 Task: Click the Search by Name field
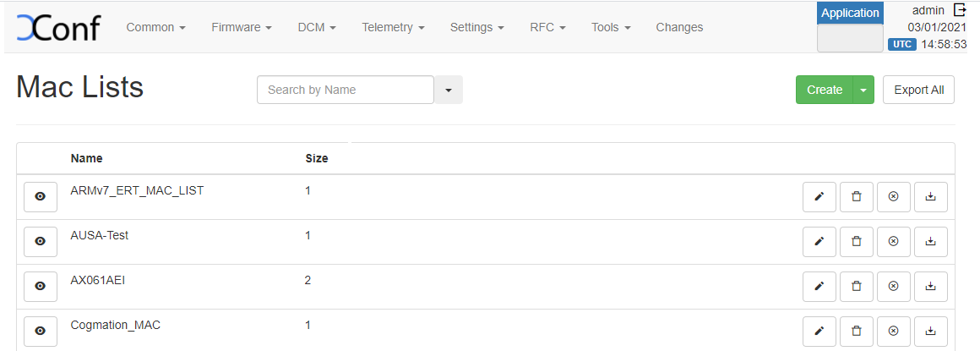click(x=345, y=90)
